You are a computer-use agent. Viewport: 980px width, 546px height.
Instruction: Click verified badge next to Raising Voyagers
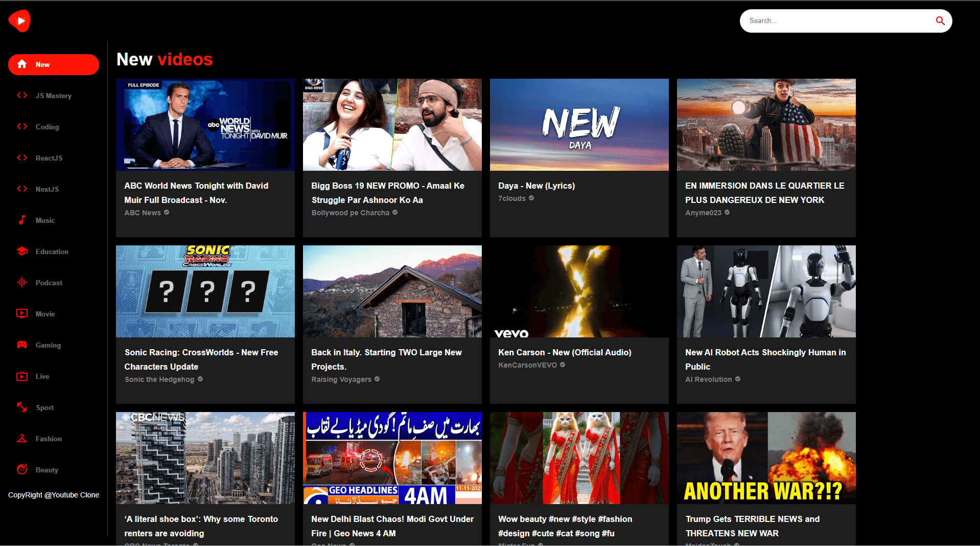coord(377,379)
